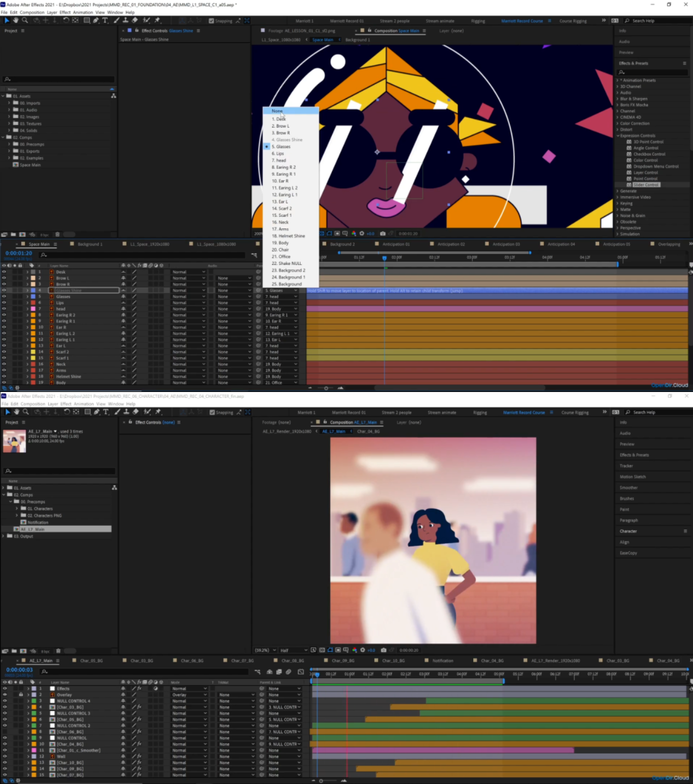Expand Animation Presets in upper Effects & Presets
Screen dimensions: 693x784
618,80
